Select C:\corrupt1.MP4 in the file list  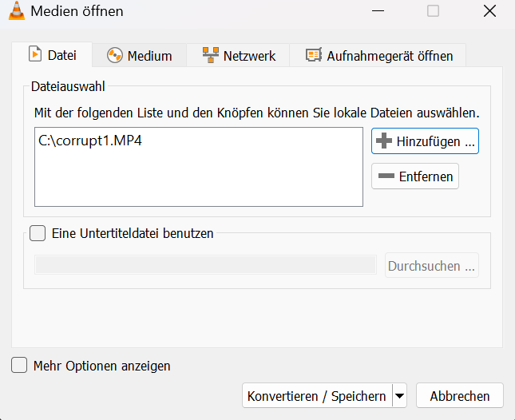point(90,141)
